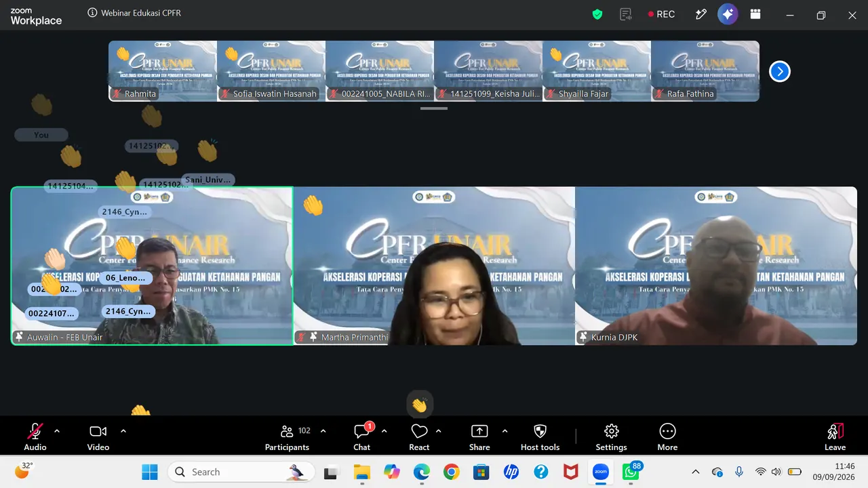868x488 pixels.
Task: Select Auwalin - FEB Unair video tile
Action: pyautogui.click(x=152, y=266)
